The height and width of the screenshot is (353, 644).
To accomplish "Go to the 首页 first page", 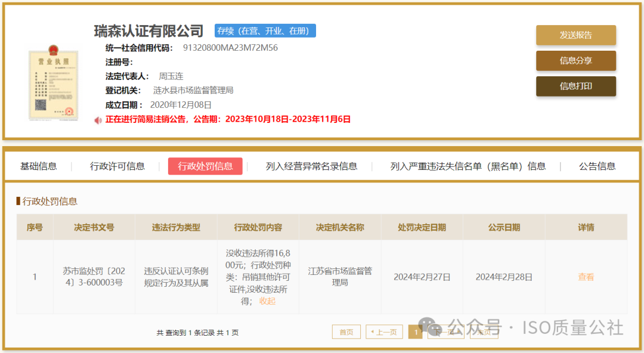I will click(x=346, y=332).
